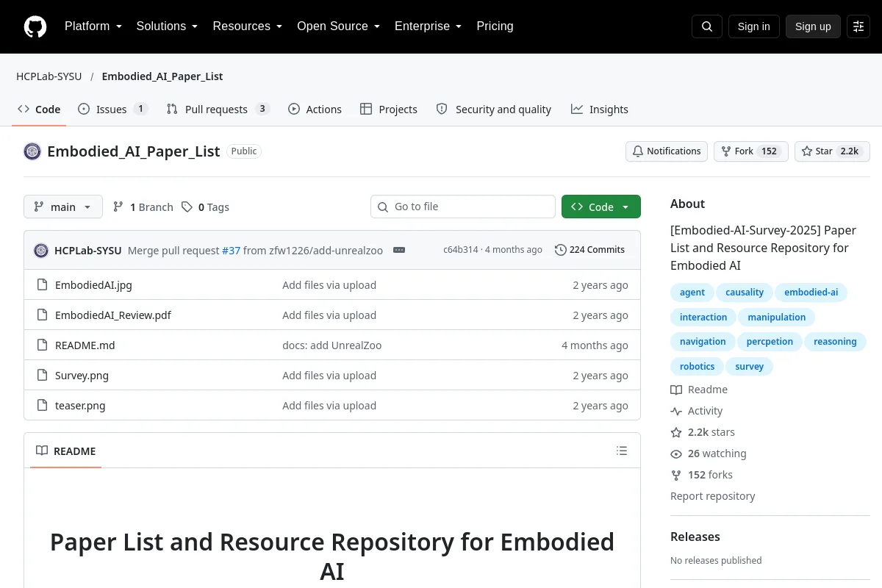Click the star icon beside 2.2k stars

tap(676, 432)
